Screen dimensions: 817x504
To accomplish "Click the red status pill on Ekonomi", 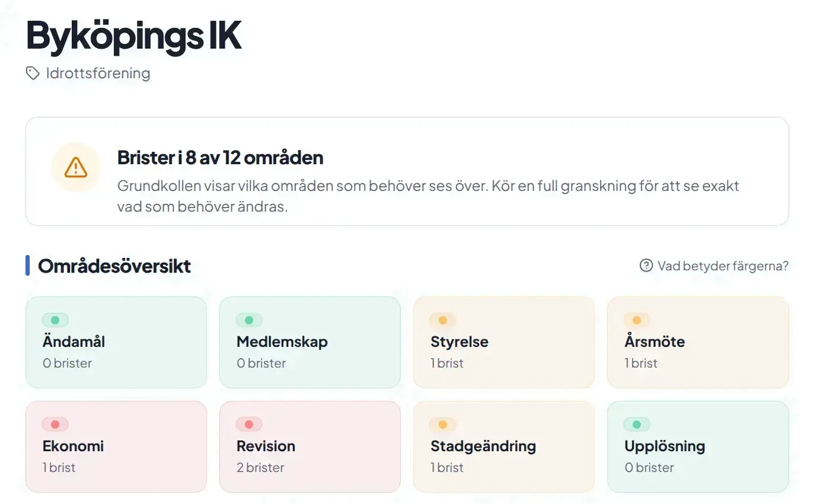I will (x=55, y=425).
